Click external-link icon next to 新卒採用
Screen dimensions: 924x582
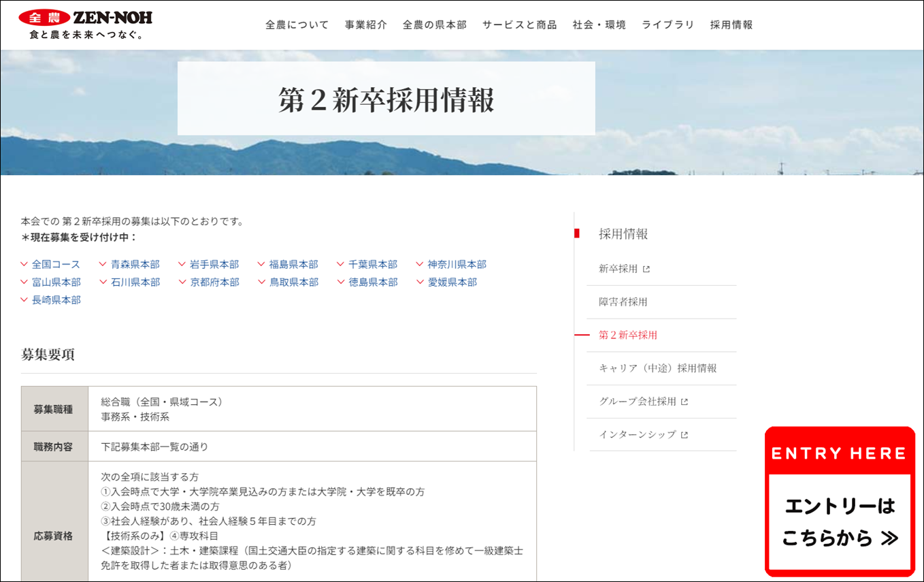[x=646, y=269]
